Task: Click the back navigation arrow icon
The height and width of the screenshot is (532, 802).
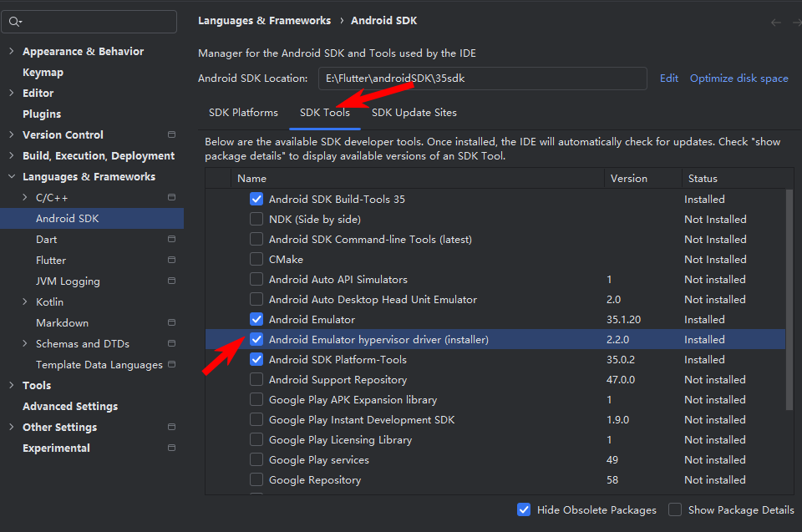Action: [x=775, y=23]
